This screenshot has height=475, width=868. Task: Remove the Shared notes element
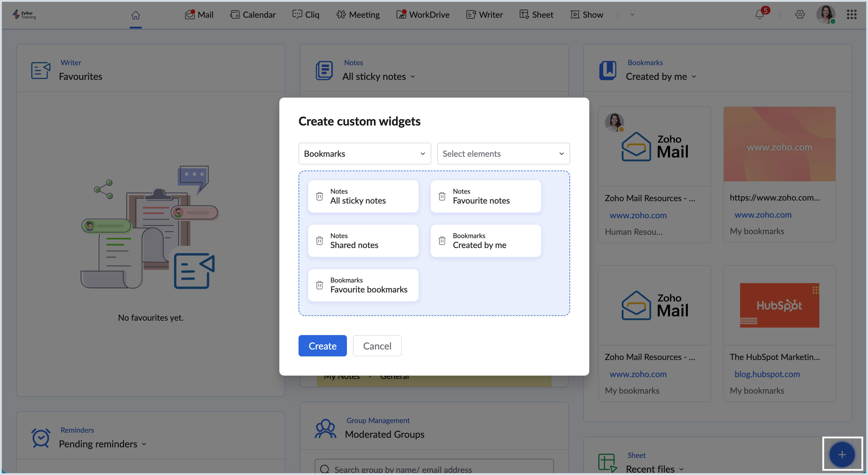pyautogui.click(x=320, y=240)
